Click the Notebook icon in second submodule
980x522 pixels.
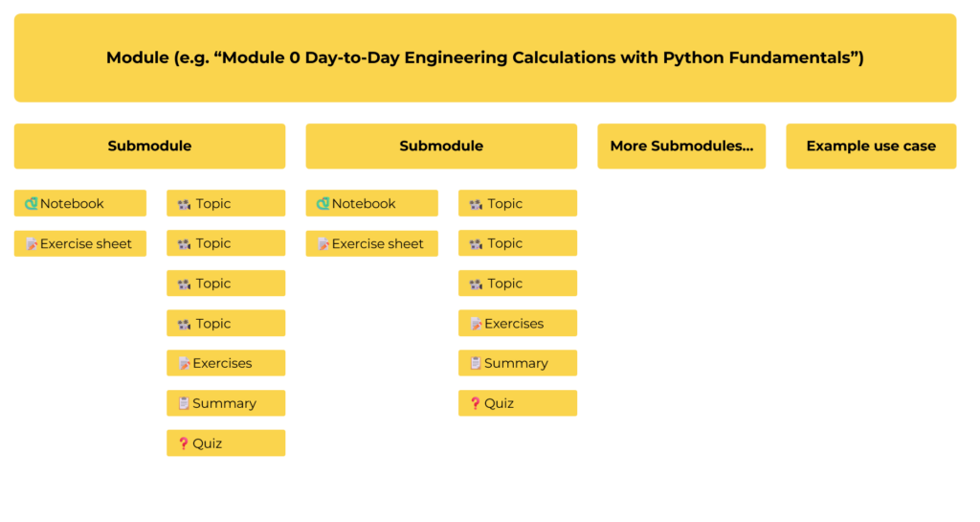323,203
